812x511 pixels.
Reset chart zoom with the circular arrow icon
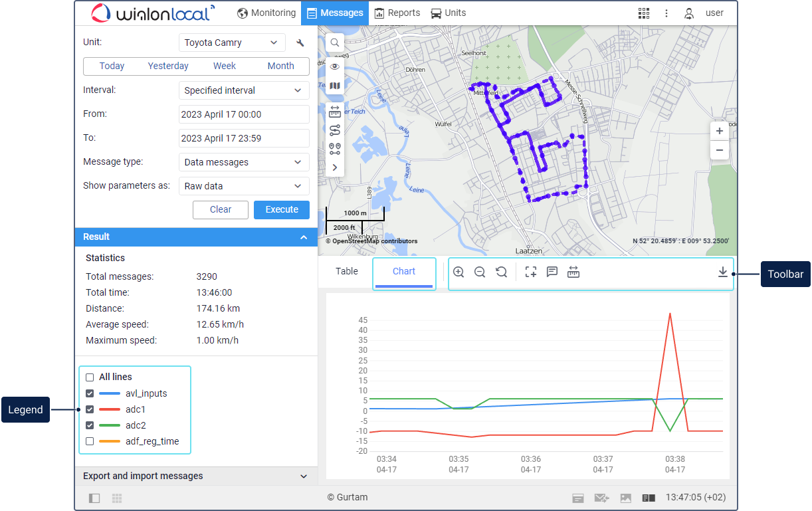point(502,272)
